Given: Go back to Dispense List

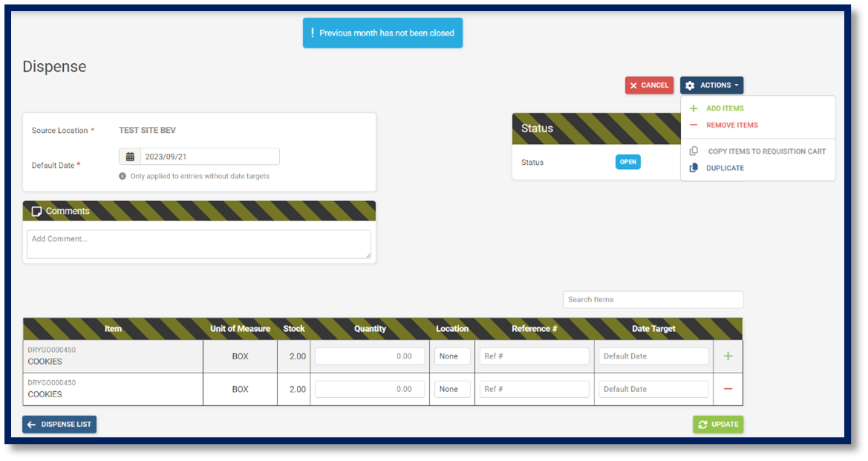Looking at the screenshot, I should [x=59, y=425].
